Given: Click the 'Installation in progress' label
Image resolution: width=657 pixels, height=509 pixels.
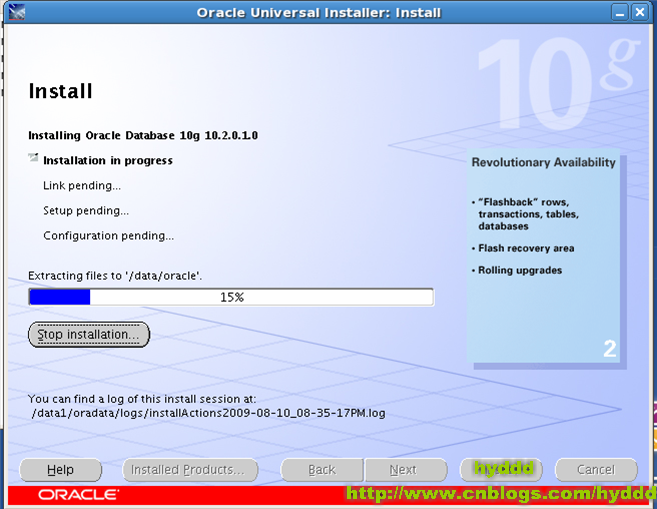Looking at the screenshot, I should (x=108, y=160).
